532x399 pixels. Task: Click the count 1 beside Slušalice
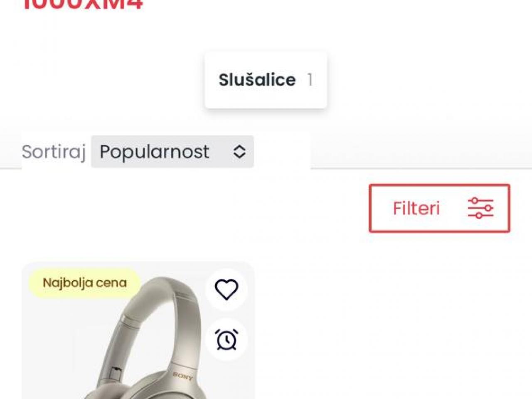tap(310, 80)
